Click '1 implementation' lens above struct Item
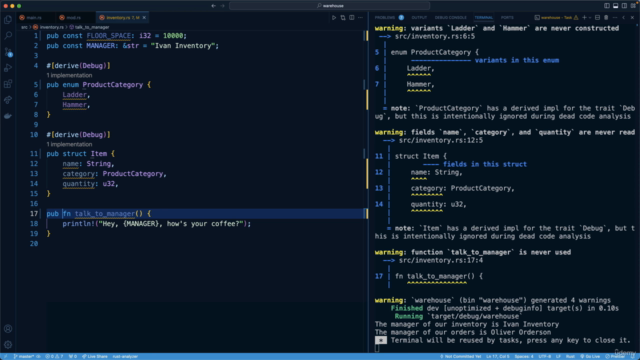 (69, 144)
